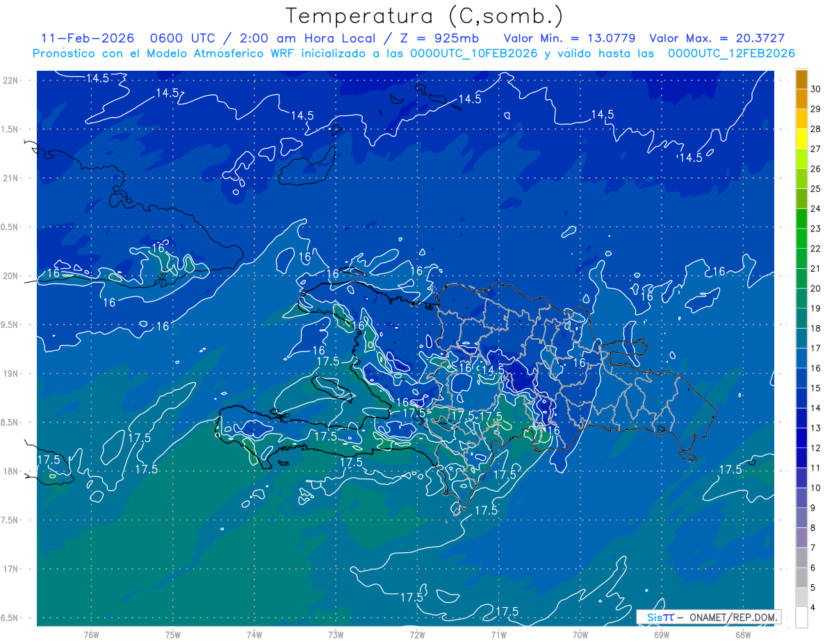Click the '73W' longitude axis label
Screen dimensions: 834x644
click(x=336, y=634)
